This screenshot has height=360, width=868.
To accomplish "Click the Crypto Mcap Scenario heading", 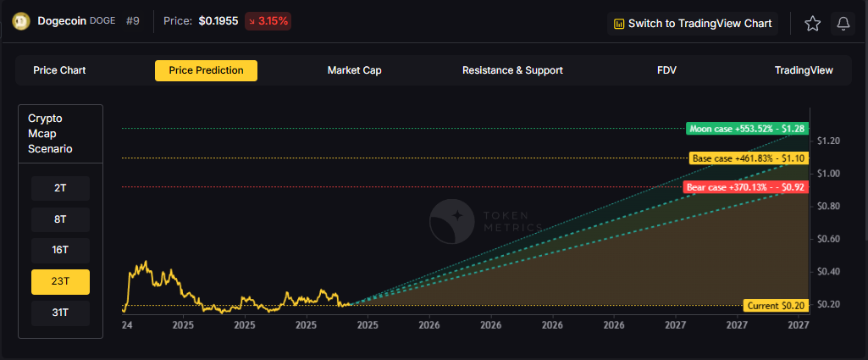I will [x=50, y=134].
